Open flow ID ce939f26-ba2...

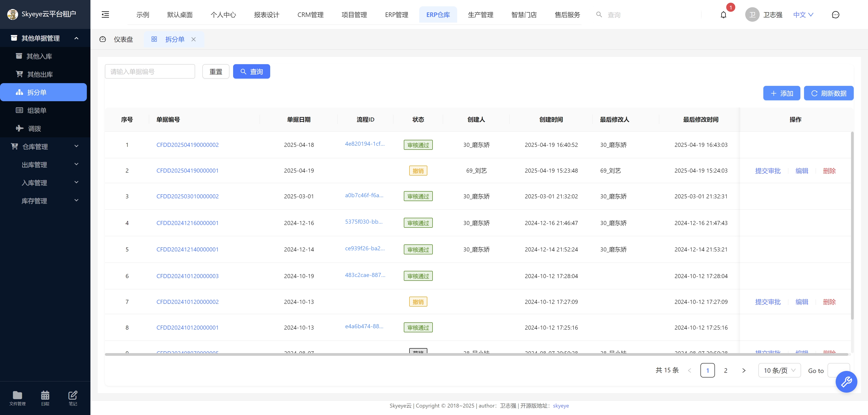click(364, 249)
